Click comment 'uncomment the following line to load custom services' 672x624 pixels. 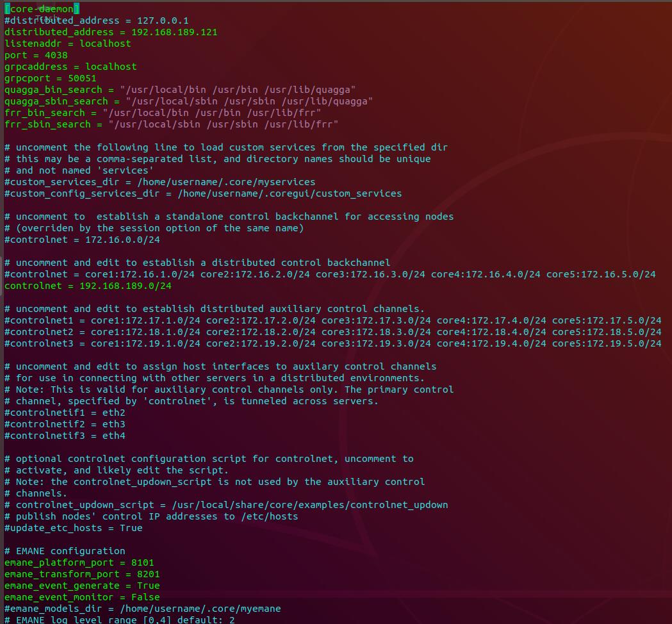click(x=226, y=147)
